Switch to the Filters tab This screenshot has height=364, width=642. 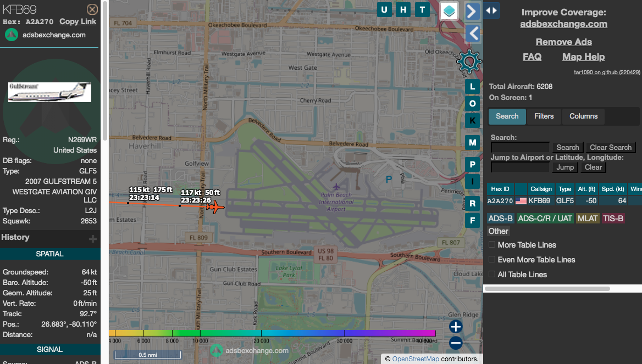coord(544,116)
